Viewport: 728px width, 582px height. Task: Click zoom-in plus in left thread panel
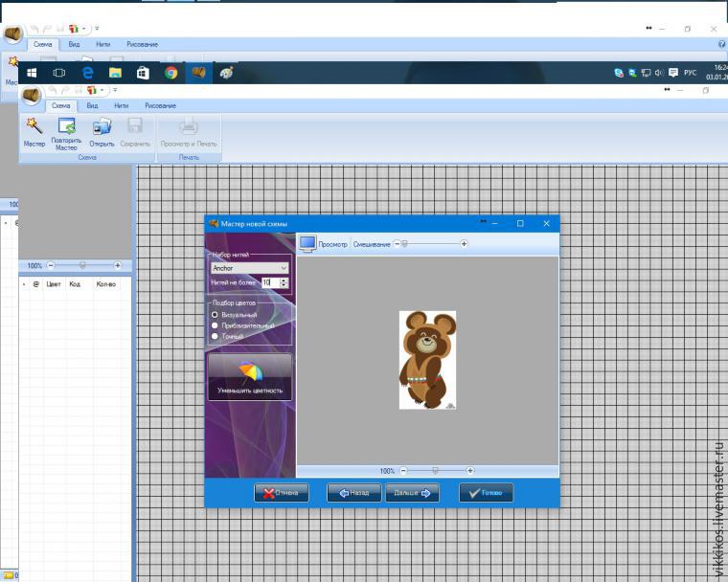coord(118,265)
